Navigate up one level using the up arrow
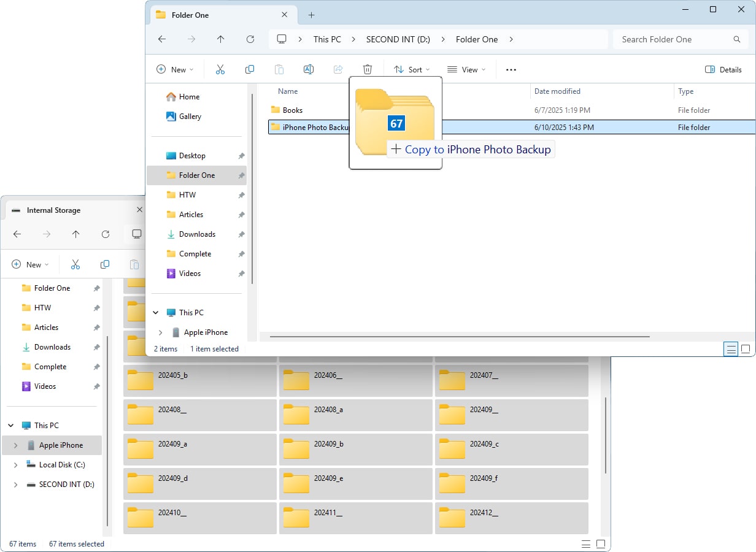This screenshot has height=552, width=756. point(220,39)
